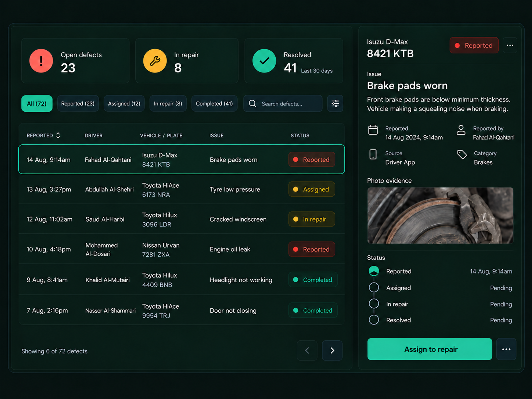
Task: Click the Search defects input field
Action: tap(283, 104)
